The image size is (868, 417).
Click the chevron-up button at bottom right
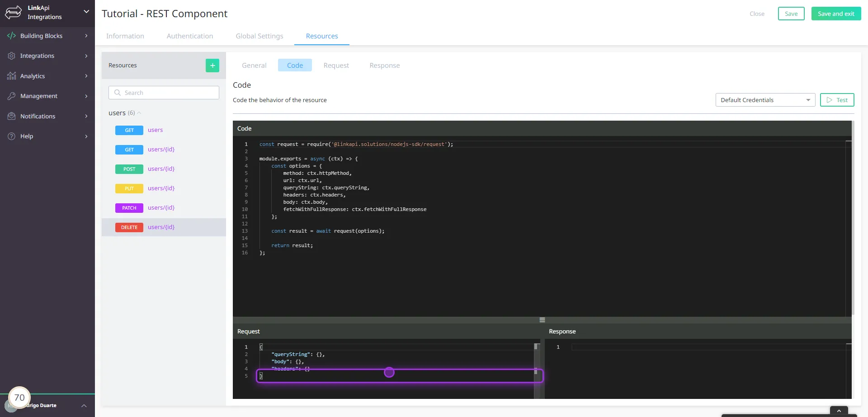(x=839, y=411)
